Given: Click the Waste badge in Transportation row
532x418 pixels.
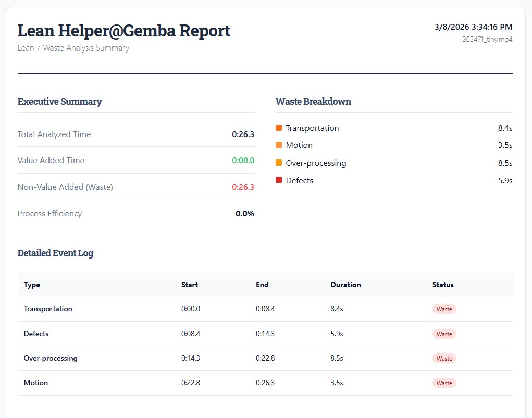Looking at the screenshot, I should click(x=444, y=309).
